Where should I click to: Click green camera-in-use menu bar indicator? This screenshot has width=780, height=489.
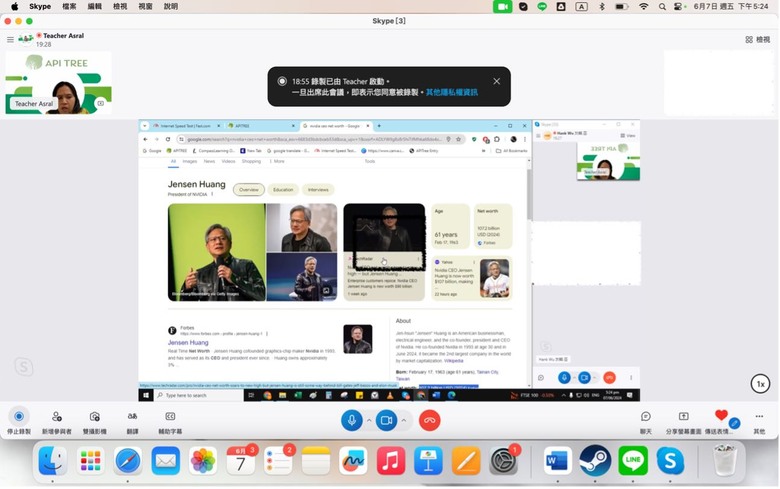[x=502, y=6]
